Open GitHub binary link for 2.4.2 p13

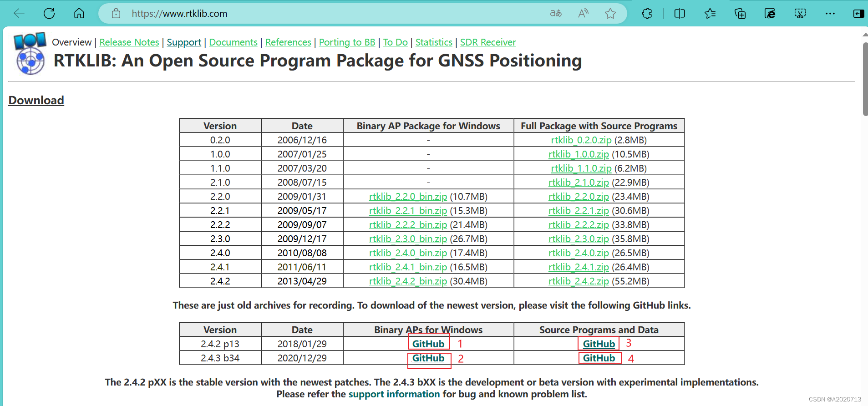[428, 344]
